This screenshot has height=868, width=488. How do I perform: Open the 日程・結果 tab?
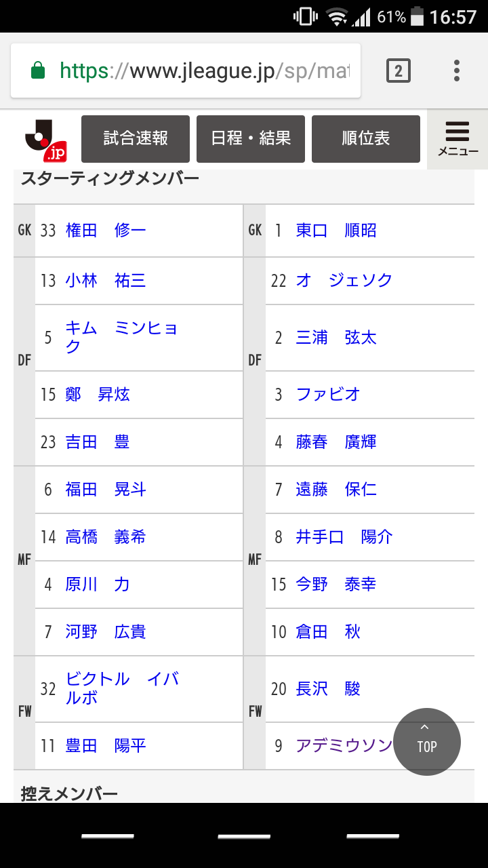click(x=251, y=139)
